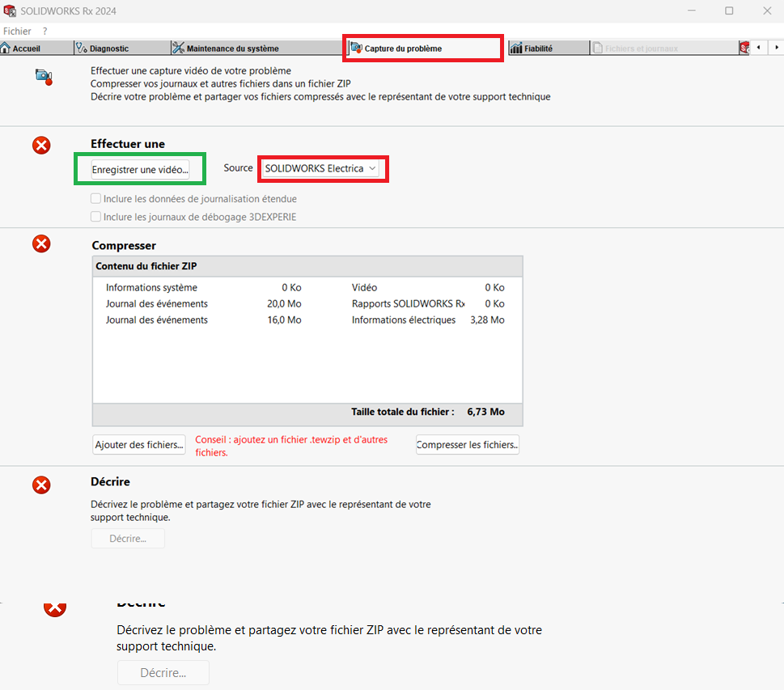This screenshot has height=690, width=784.
Task: Click the 16,0 Mo journal size value
Action: 284,320
